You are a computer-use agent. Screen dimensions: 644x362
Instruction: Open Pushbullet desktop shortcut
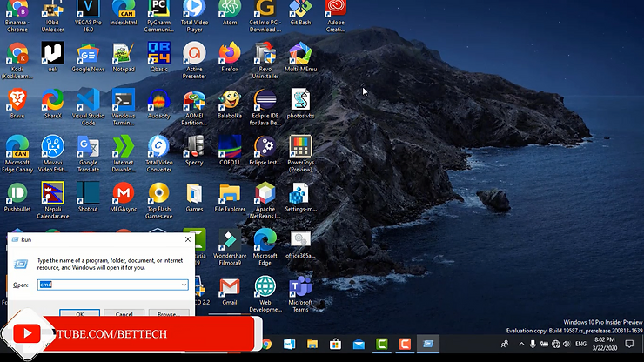(x=17, y=198)
